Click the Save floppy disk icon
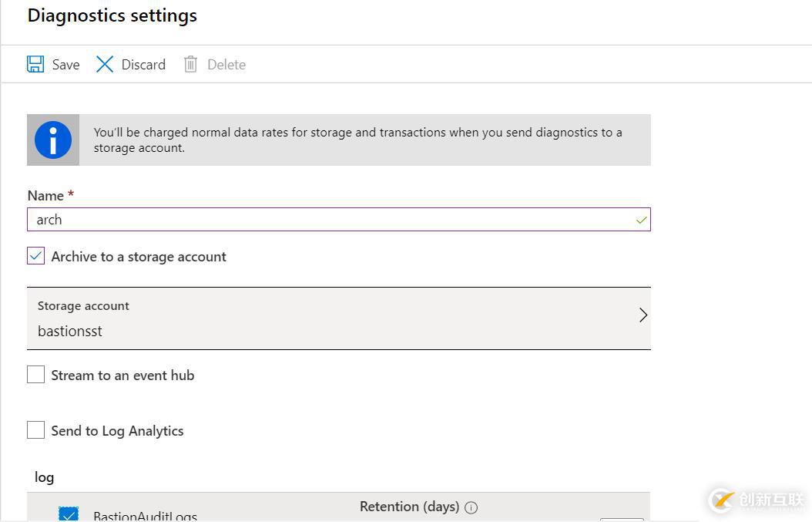This screenshot has width=812, height=522. pos(35,64)
